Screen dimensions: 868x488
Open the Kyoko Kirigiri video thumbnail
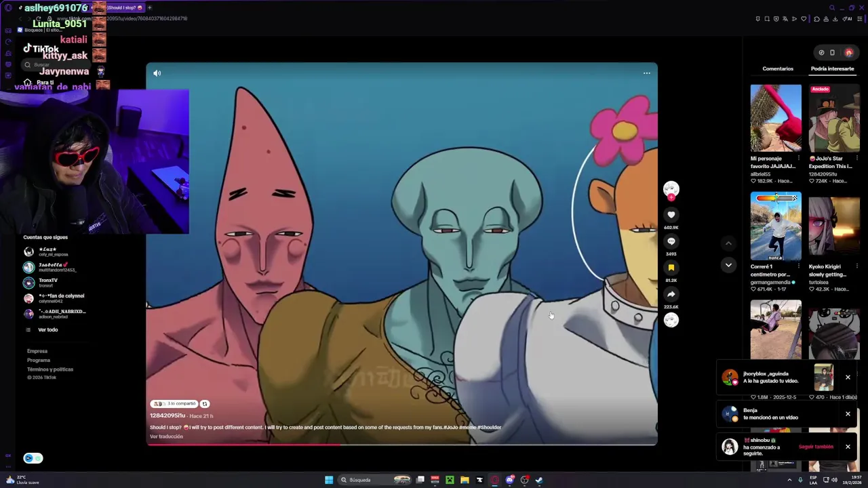834,226
